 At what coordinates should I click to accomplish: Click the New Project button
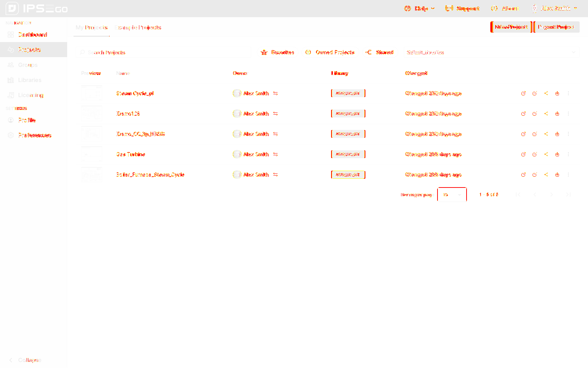(x=511, y=27)
